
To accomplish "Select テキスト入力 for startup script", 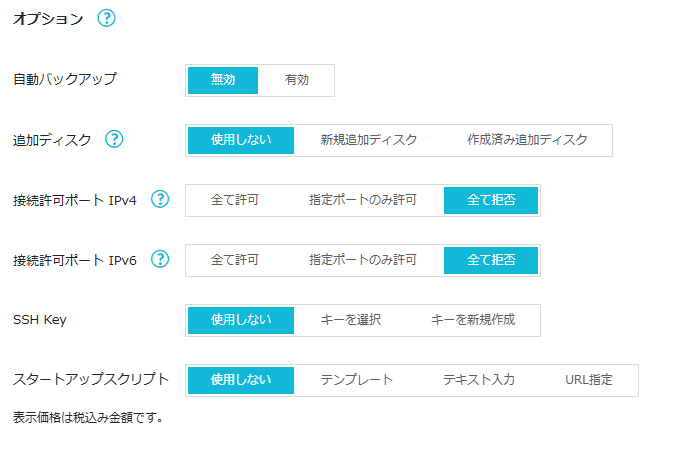I will [x=479, y=380].
